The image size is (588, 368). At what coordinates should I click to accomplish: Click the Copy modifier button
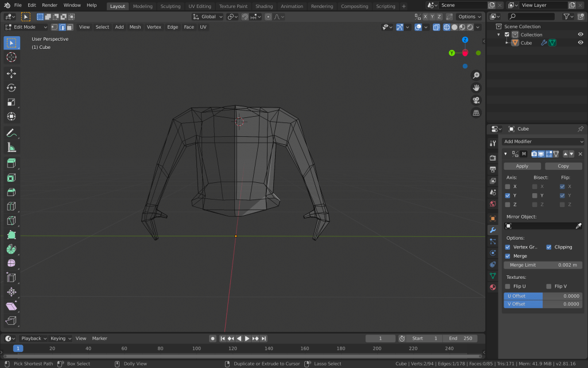click(x=563, y=166)
